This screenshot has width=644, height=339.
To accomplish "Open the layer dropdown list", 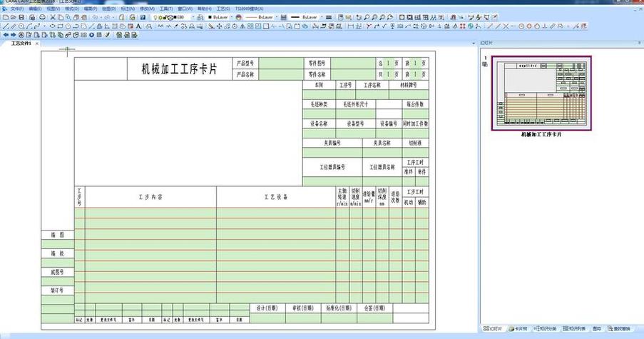I will coord(193,17).
